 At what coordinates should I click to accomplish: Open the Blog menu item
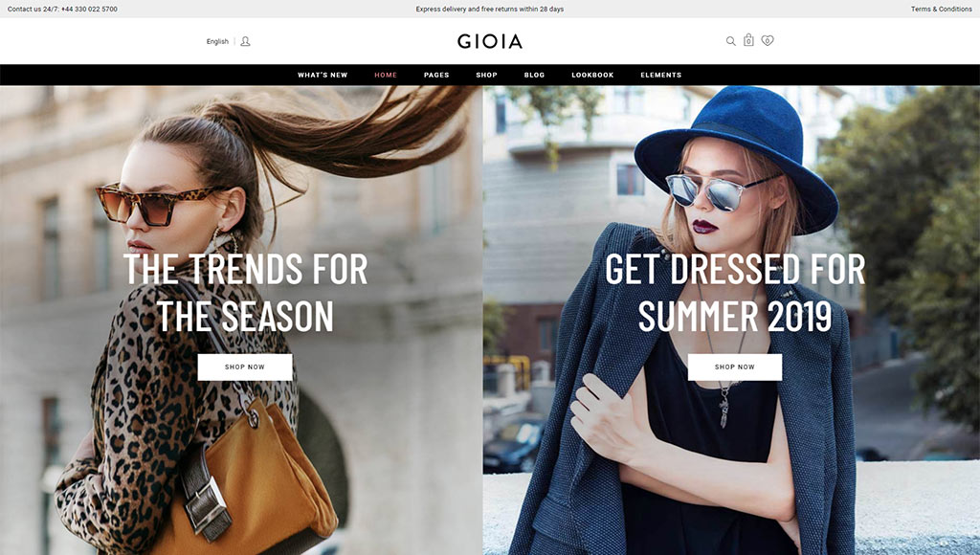point(534,75)
